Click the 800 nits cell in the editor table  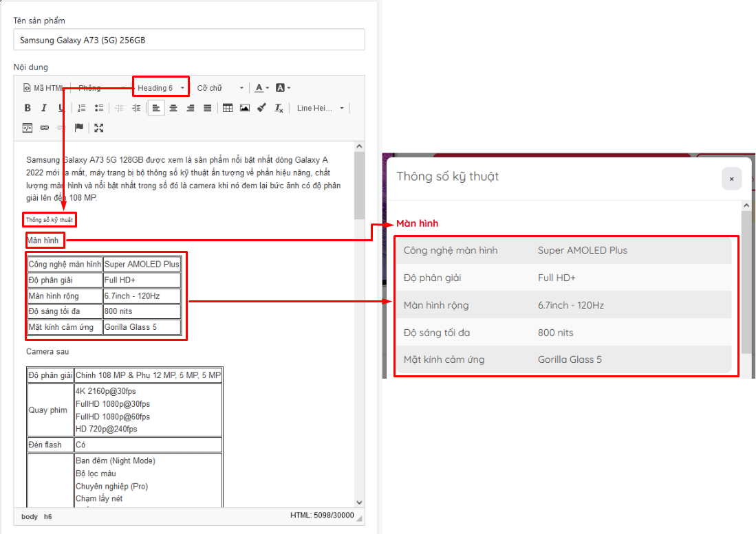point(142,311)
